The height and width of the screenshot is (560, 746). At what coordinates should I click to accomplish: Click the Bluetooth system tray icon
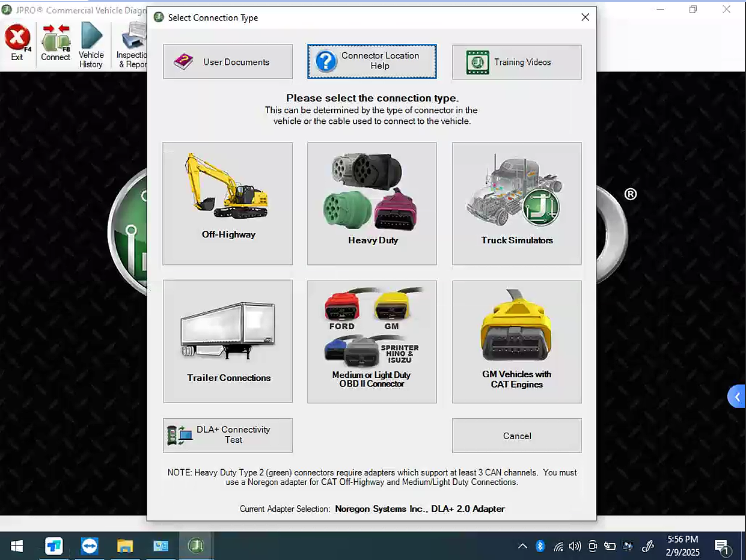tap(540, 546)
